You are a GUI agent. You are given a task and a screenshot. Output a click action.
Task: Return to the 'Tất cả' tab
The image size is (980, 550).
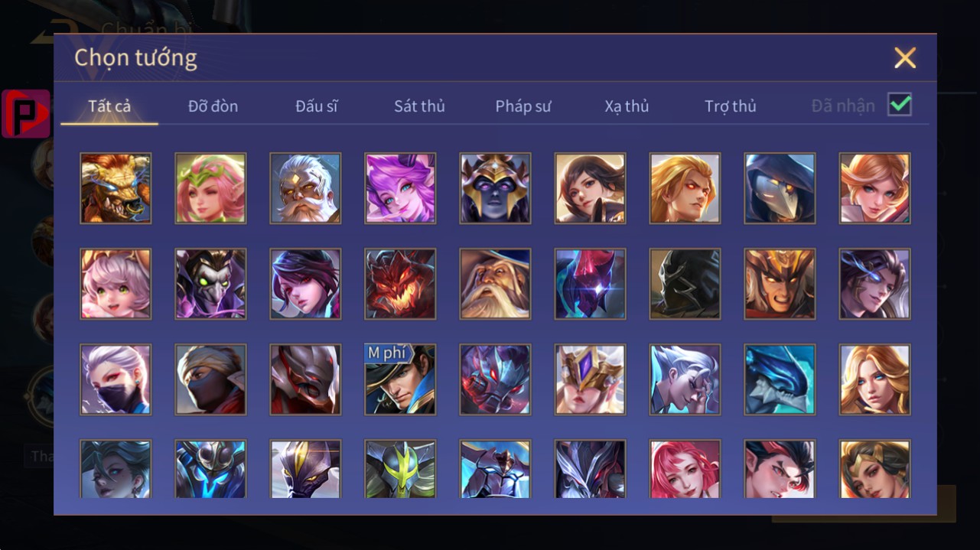[x=109, y=106]
